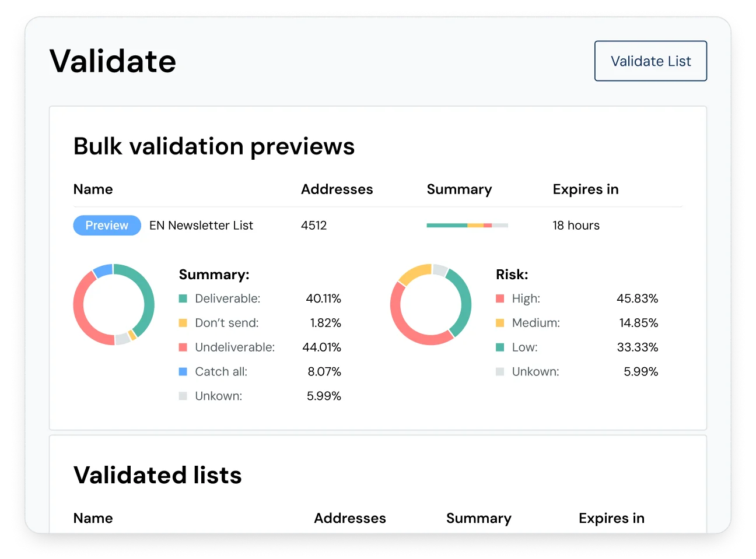Click the gray Unkown swatch under Summary
756x559 pixels.
tap(183, 396)
